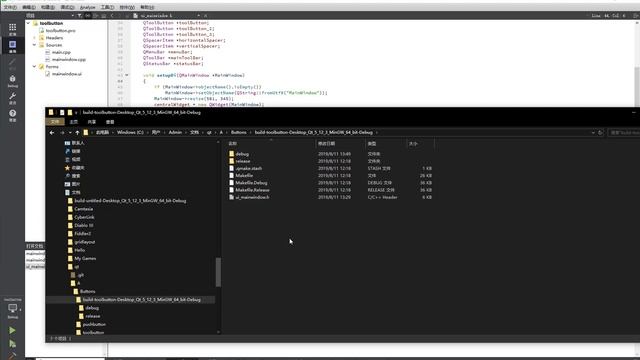This screenshot has width=640, height=360.
Task: Open the Debug mode in Qt Creator sidebar
Action: [12, 80]
